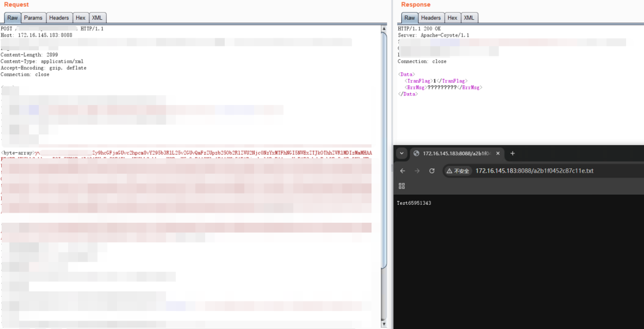Click the request pane scroll up arrow
644x329 pixels.
[x=384, y=29]
